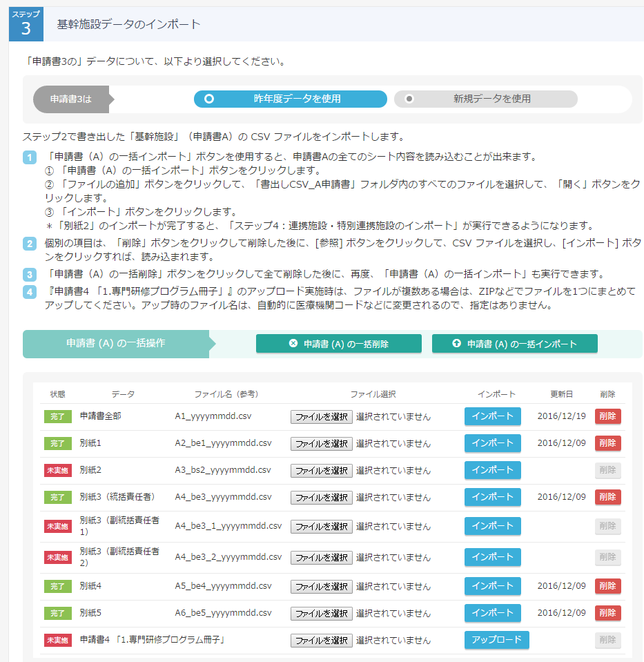Click アップロード for 専門研修プログラム冊子
644x662 pixels.
(x=496, y=640)
